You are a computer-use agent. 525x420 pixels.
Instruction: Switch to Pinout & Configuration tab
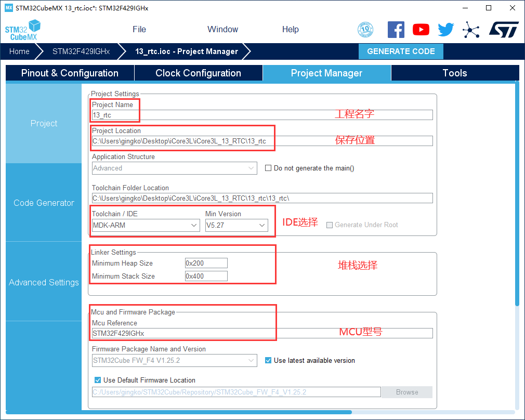pos(70,73)
